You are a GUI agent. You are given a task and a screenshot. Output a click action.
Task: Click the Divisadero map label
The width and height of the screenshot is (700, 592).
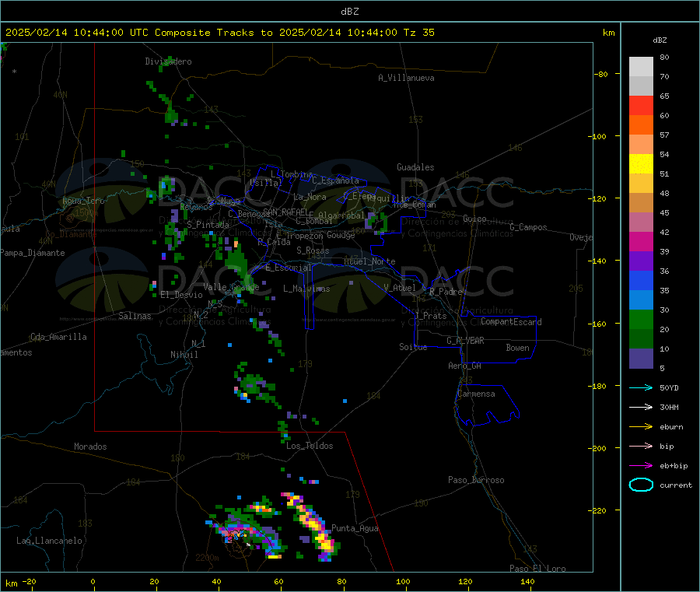click(x=168, y=61)
